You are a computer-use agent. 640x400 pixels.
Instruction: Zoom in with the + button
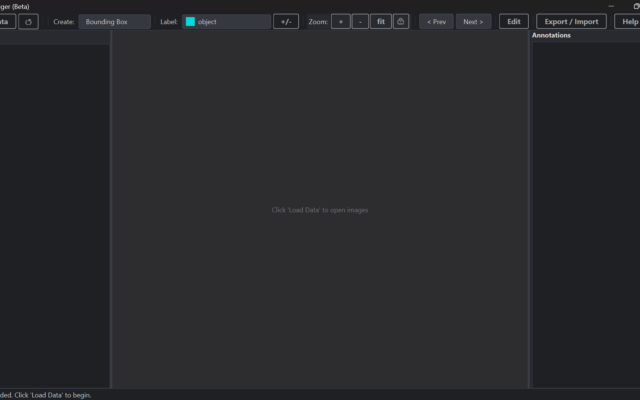[x=341, y=22]
